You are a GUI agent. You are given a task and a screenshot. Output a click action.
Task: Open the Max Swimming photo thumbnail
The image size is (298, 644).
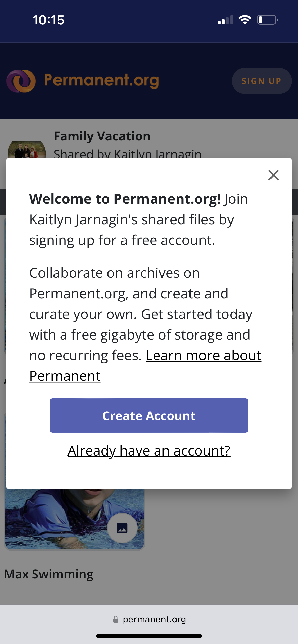tap(64, 519)
